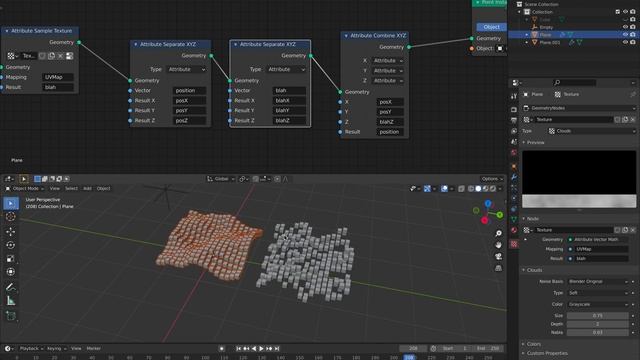This screenshot has width=640, height=360.
Task: Click the Nabla value slider field
Action: click(x=598, y=333)
